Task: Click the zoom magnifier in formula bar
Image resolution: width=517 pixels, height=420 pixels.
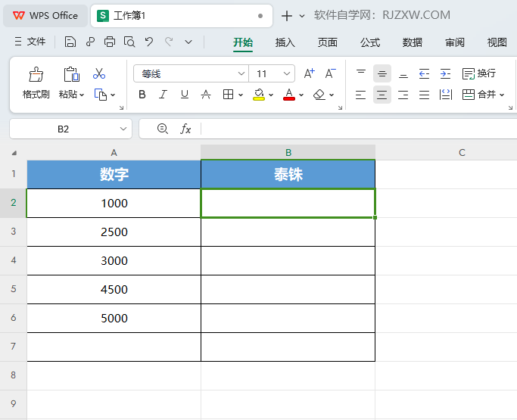Action: pos(163,129)
